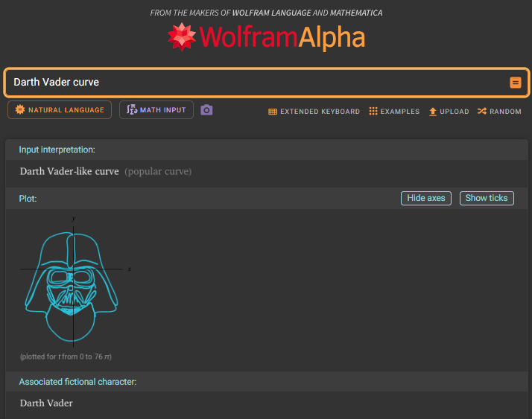Click the 'Plot:' heading

click(x=28, y=199)
